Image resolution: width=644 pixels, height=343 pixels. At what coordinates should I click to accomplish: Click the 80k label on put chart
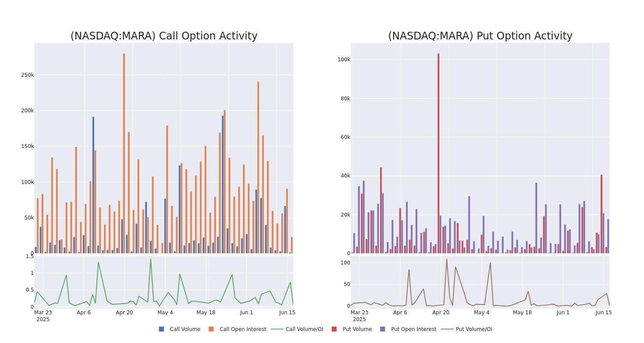click(345, 98)
